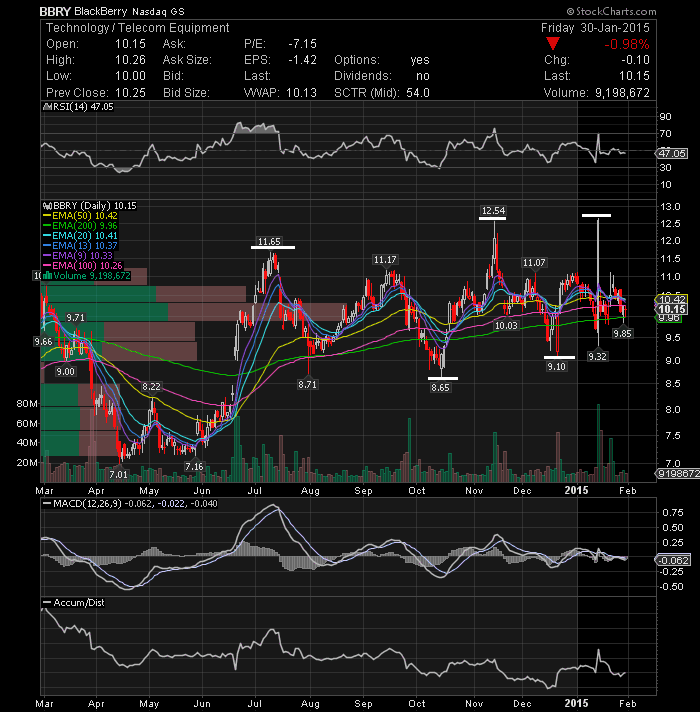Click the 'BBRY' ticker symbol in header
This screenshot has width=700, height=712.
pos(55,11)
